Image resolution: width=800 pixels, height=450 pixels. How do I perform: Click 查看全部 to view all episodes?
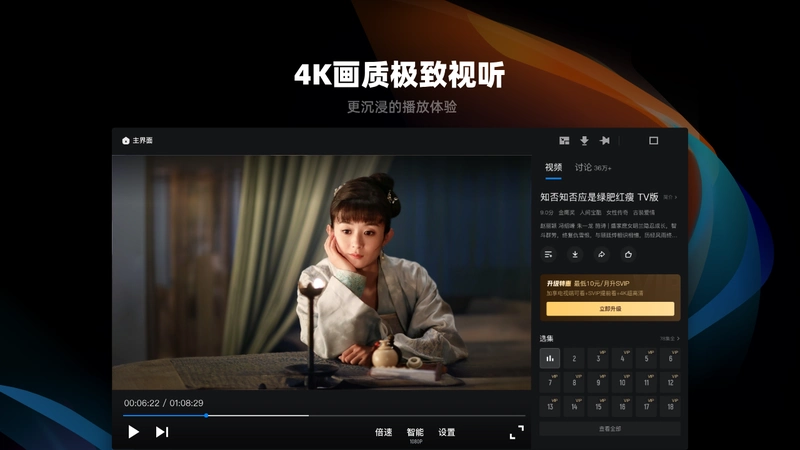610,429
